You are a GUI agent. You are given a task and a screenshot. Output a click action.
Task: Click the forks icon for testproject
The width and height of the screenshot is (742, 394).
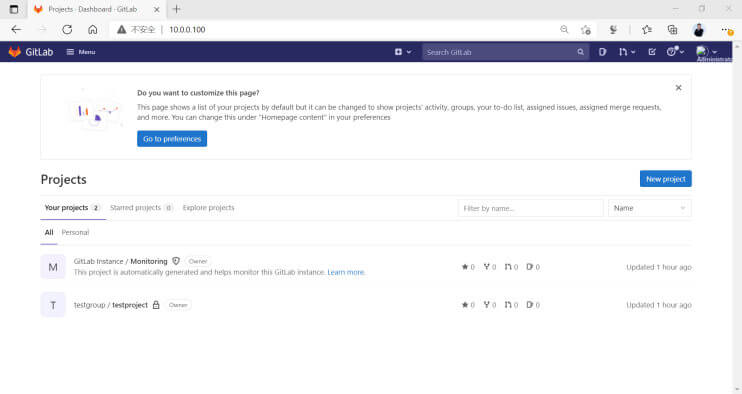click(490, 305)
